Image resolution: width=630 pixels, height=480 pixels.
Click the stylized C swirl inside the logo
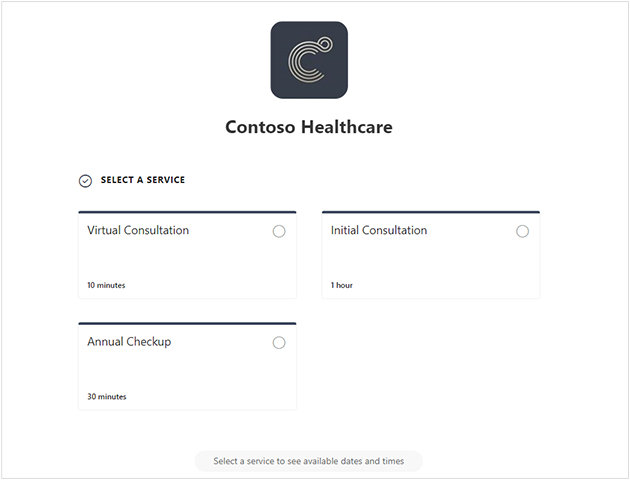309,60
